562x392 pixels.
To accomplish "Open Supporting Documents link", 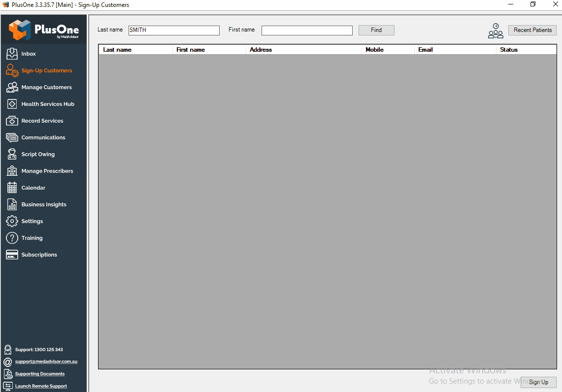I will [40, 374].
